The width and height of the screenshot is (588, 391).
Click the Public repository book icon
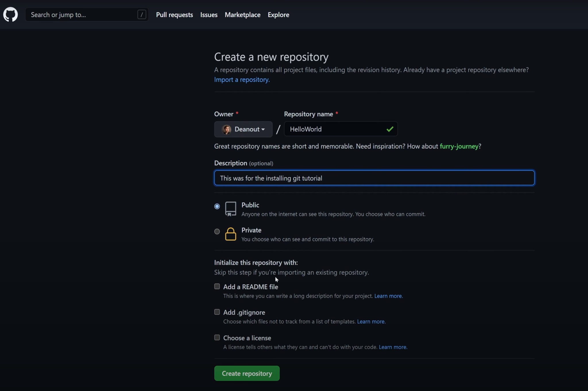tap(231, 209)
